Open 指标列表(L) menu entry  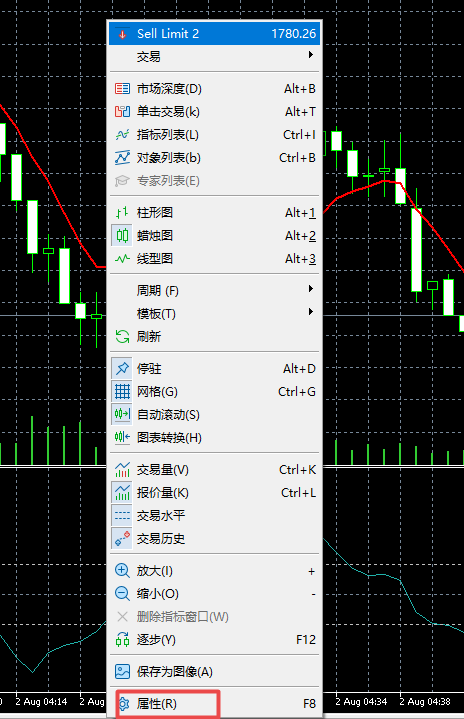(215, 134)
